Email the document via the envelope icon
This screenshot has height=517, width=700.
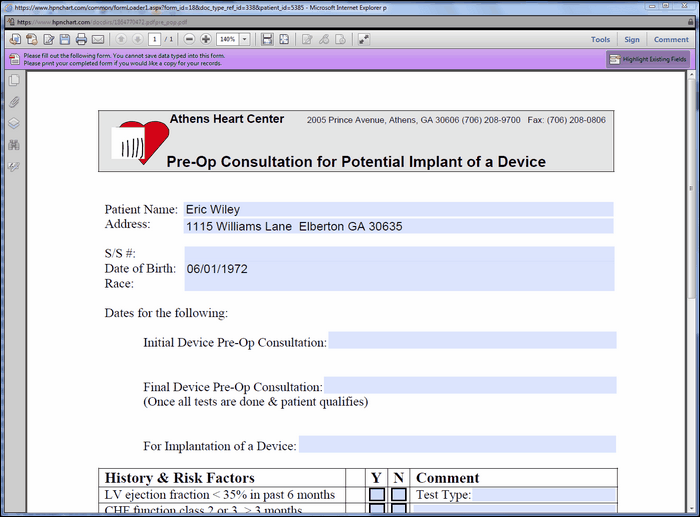98,39
